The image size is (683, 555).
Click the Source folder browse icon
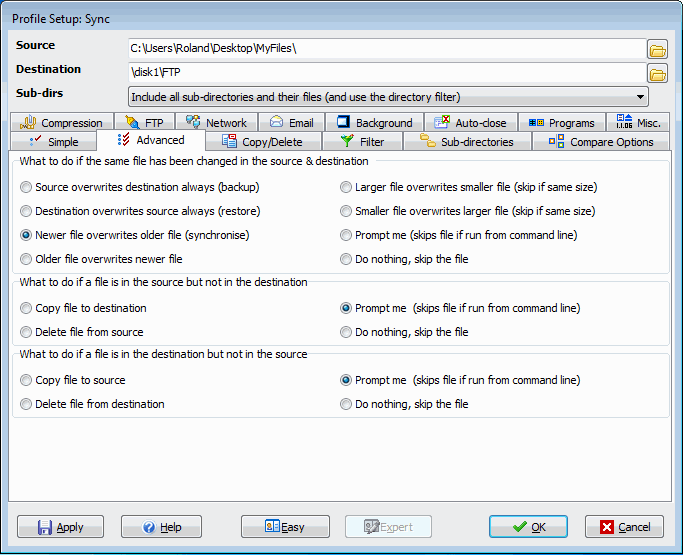click(x=657, y=49)
